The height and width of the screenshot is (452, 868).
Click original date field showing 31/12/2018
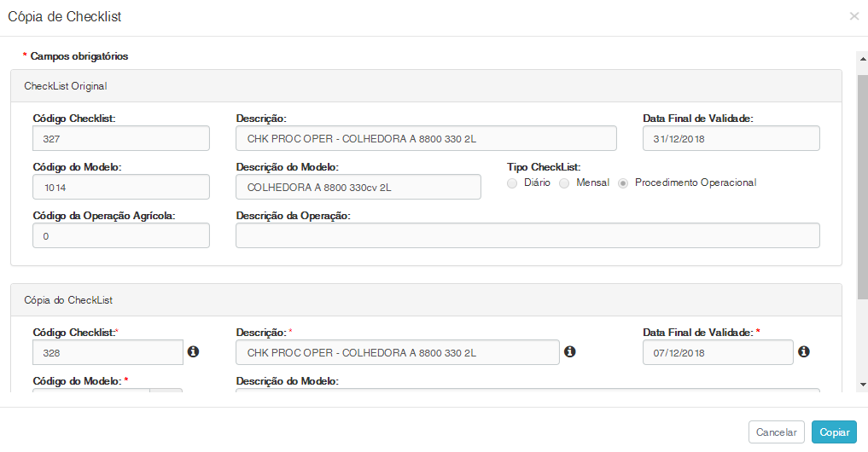(731, 138)
